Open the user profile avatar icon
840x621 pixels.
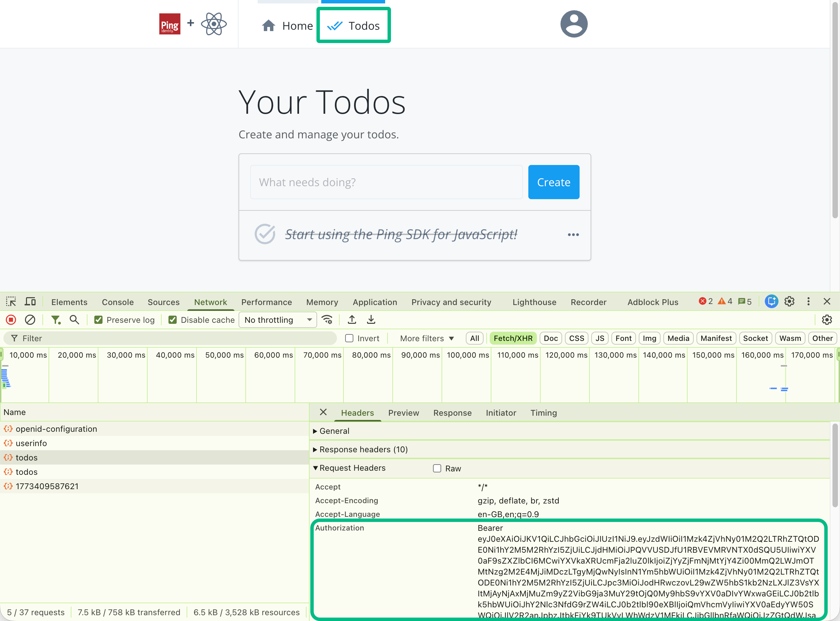pos(574,24)
